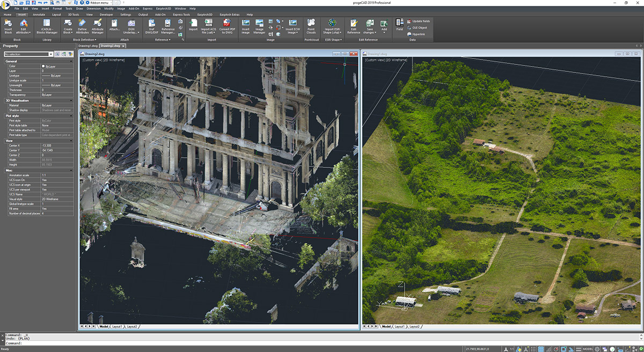Open the Image Manager
Image resolution: width=644 pixels, height=352 pixels.
tap(259, 28)
